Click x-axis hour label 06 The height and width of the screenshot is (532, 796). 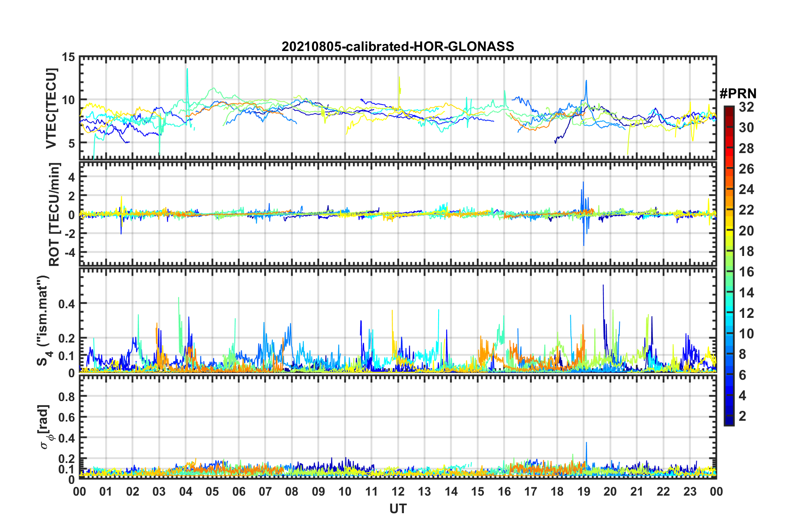[239, 491]
